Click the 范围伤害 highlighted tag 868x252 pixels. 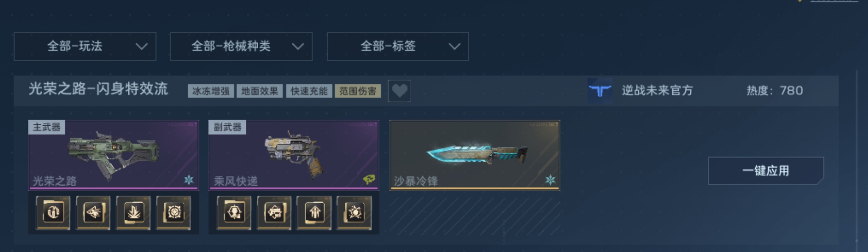[358, 91]
